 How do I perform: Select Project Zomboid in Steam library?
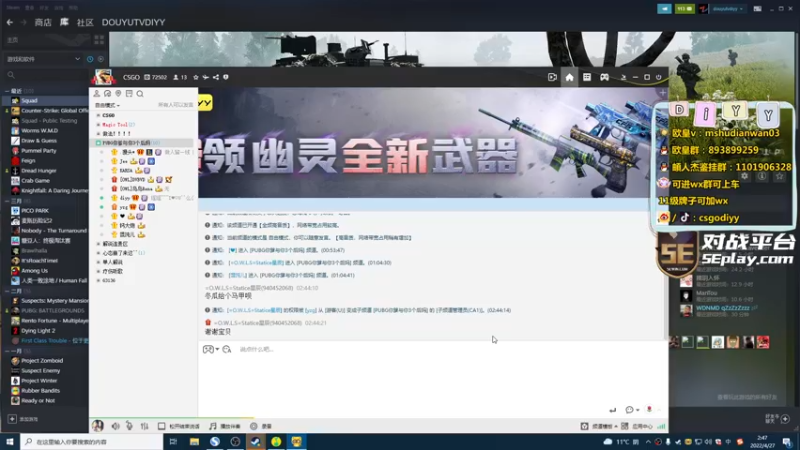pyautogui.click(x=46, y=360)
